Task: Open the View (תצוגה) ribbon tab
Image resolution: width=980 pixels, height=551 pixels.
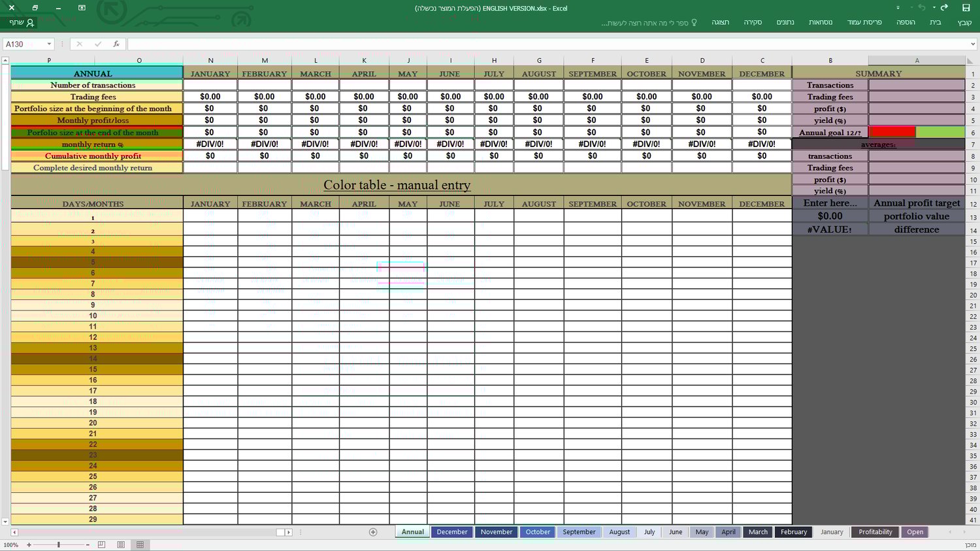Action: pyautogui.click(x=720, y=22)
